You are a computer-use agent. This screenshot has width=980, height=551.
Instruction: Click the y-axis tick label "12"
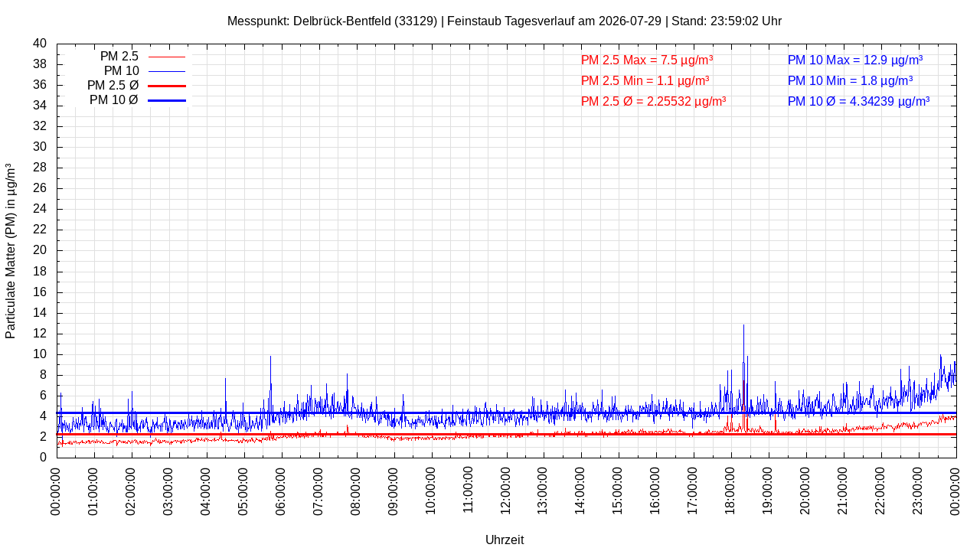coord(40,334)
